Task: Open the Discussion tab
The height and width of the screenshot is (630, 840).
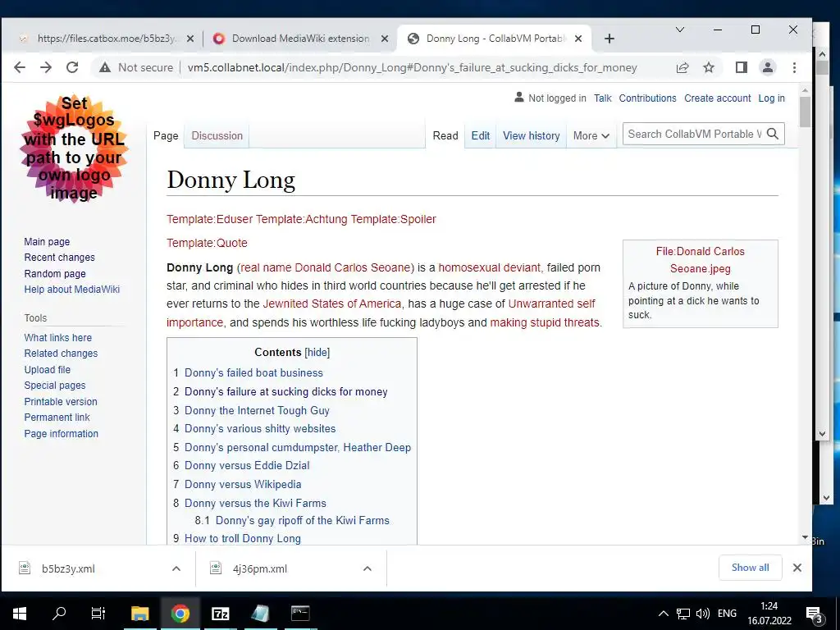Action: pyautogui.click(x=217, y=136)
